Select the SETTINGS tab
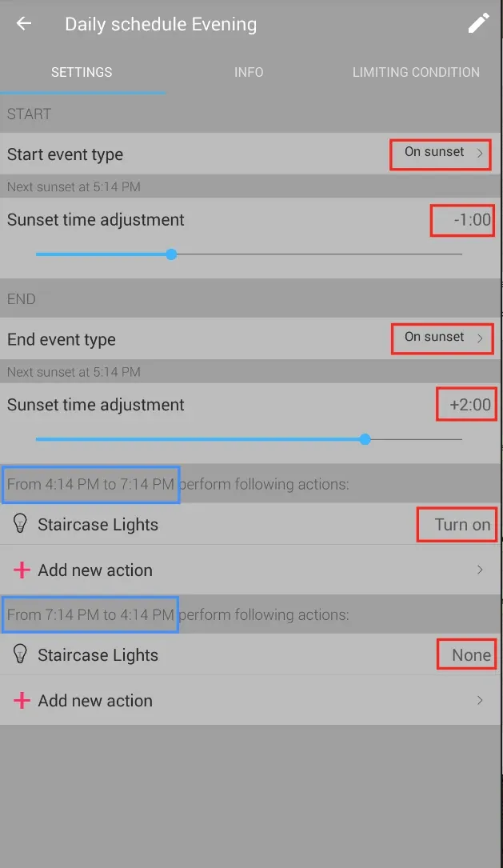 pyautogui.click(x=82, y=72)
